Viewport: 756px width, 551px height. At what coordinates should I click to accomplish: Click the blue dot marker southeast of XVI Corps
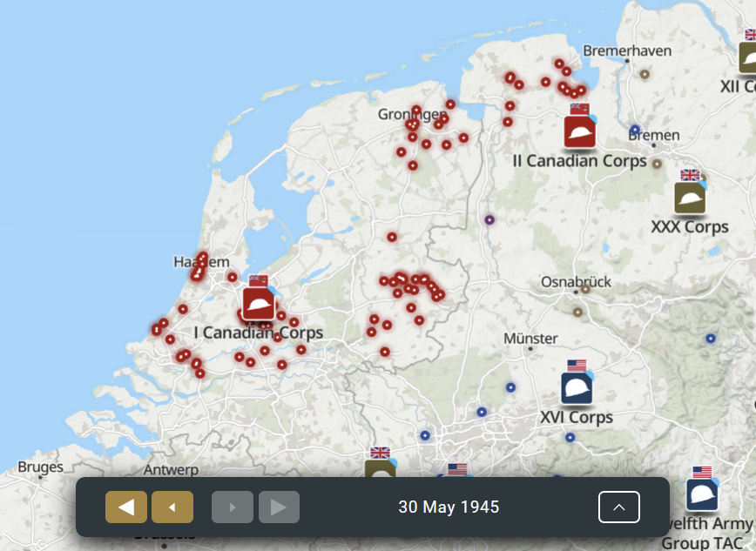pos(570,438)
